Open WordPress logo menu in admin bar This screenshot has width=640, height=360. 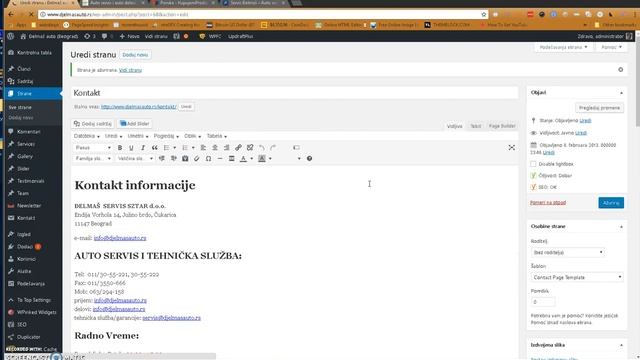[11, 36]
